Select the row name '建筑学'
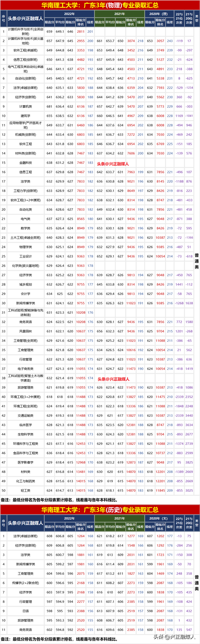200x644 pixels. [x=25, y=116]
